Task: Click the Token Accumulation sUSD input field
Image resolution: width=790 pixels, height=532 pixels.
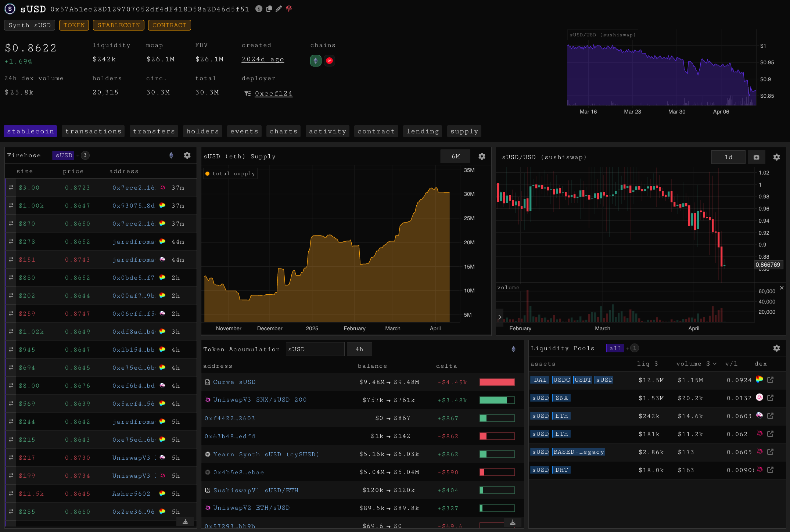Action: point(315,349)
